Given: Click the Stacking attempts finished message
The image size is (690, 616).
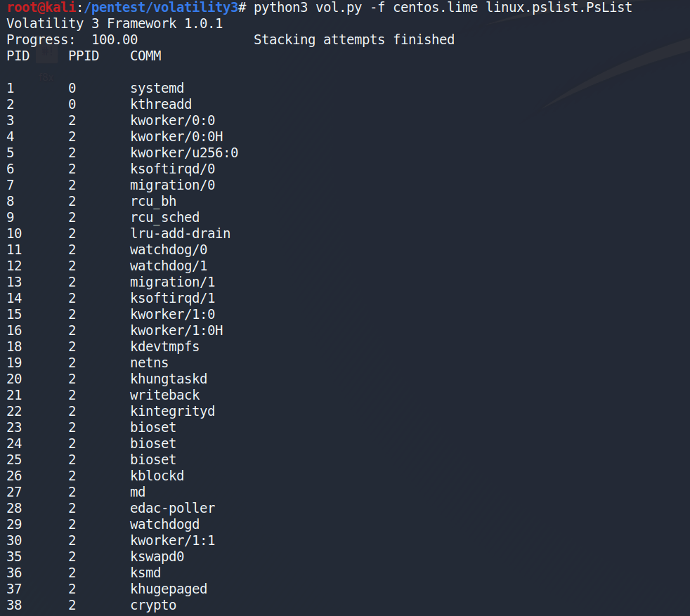Looking at the screenshot, I should (353, 39).
